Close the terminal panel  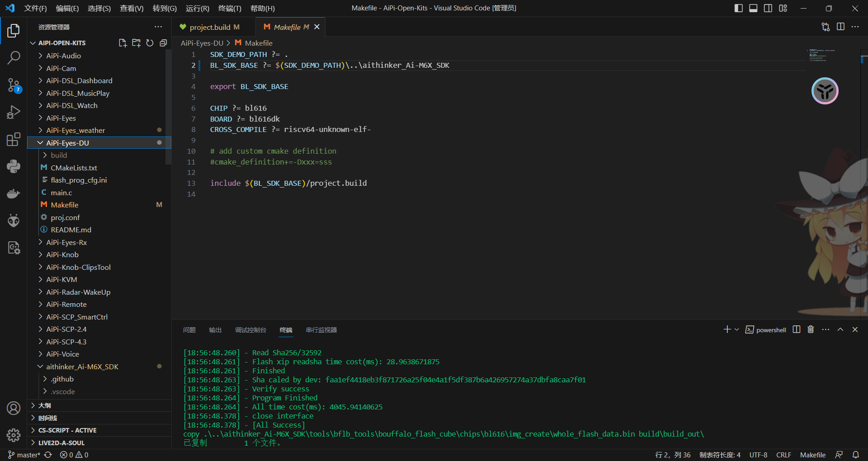(855, 329)
